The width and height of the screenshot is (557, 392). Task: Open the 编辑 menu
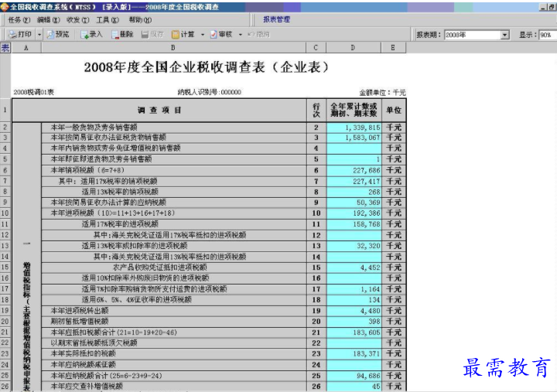(49, 20)
